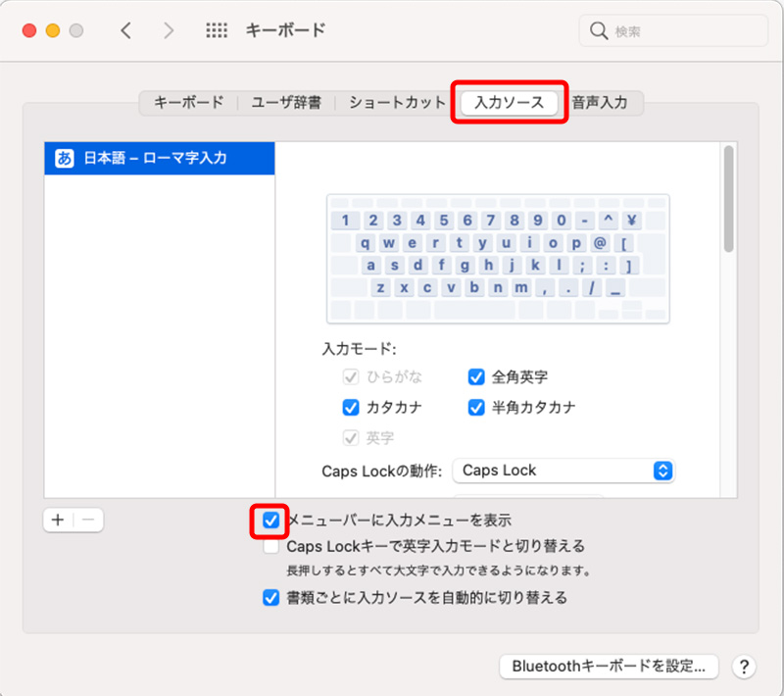Open the grid view icon in the toolbar

click(x=216, y=30)
